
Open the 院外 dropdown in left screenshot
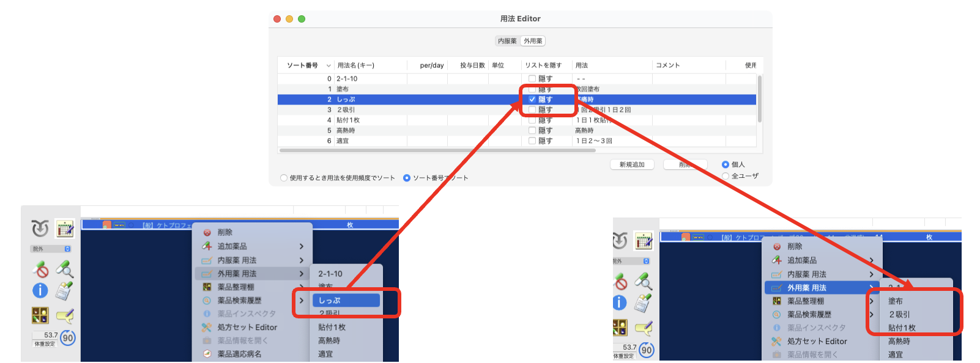click(51, 249)
